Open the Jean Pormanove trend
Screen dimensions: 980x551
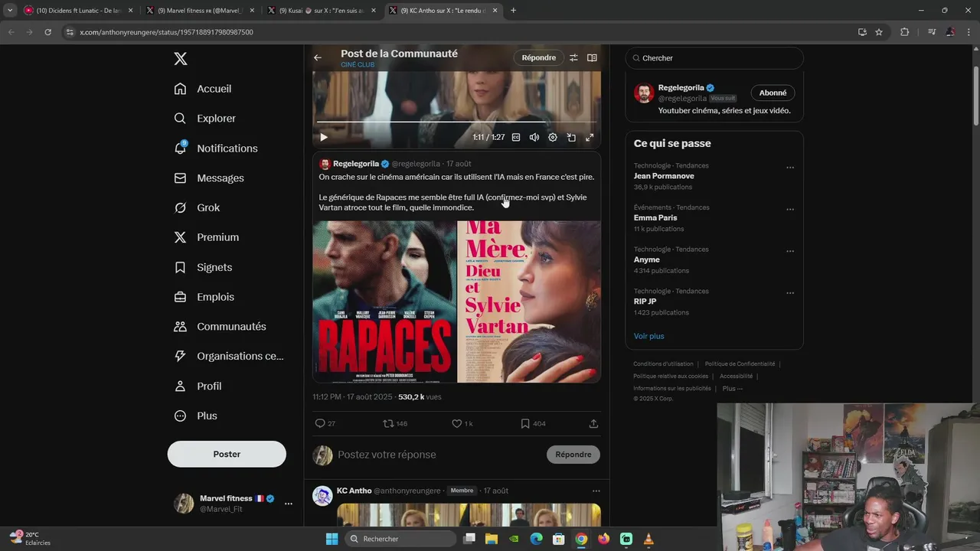(x=664, y=176)
